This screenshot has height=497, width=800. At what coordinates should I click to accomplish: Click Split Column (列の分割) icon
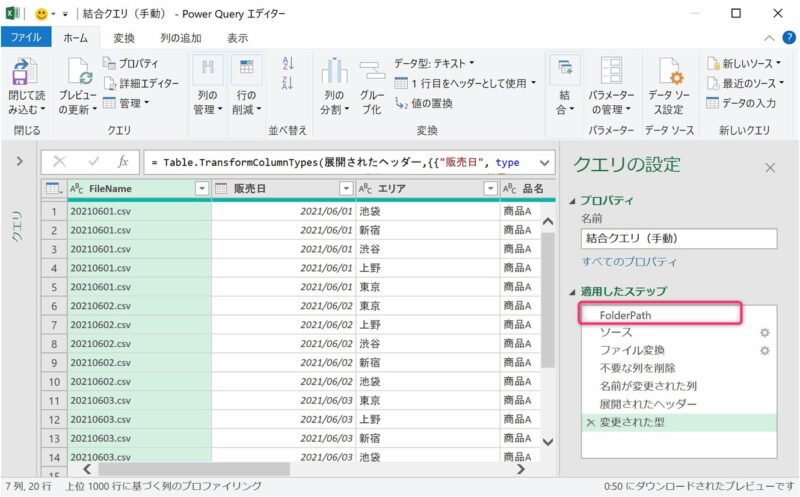[335, 71]
